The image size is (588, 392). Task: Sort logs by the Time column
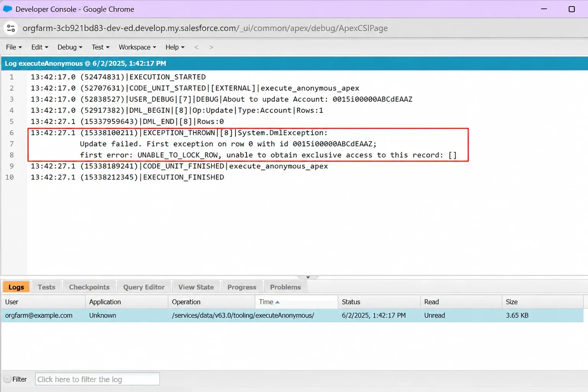coord(296,302)
